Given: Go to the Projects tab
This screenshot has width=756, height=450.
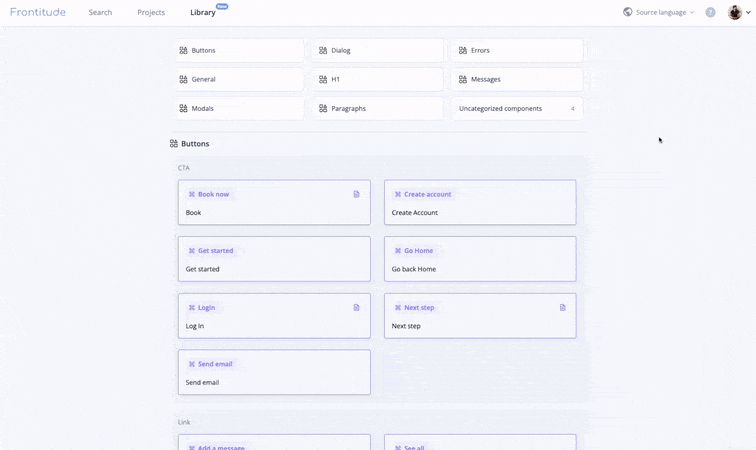Looking at the screenshot, I should click(151, 12).
